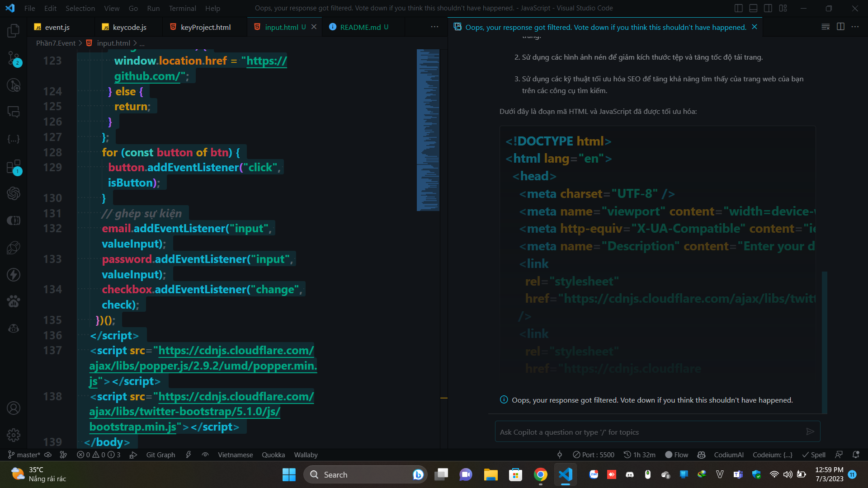
Task: Click the master branch in status bar
Action: click(24, 455)
